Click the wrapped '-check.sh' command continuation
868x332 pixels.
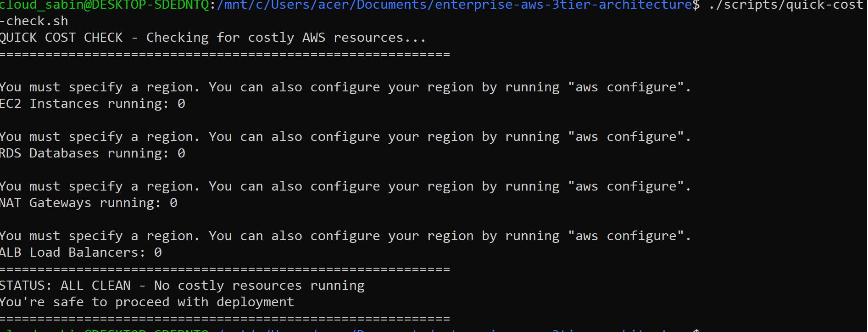34,21
